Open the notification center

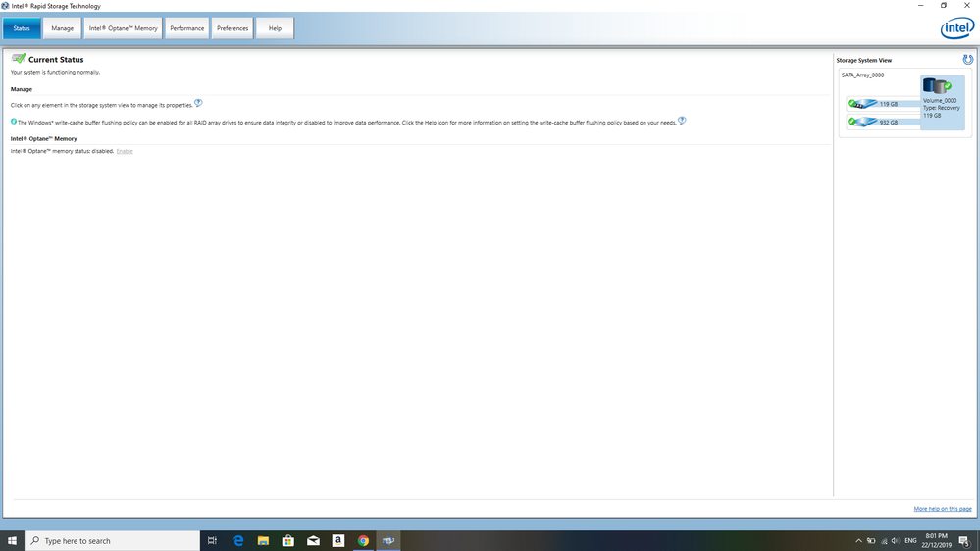[x=965, y=541]
